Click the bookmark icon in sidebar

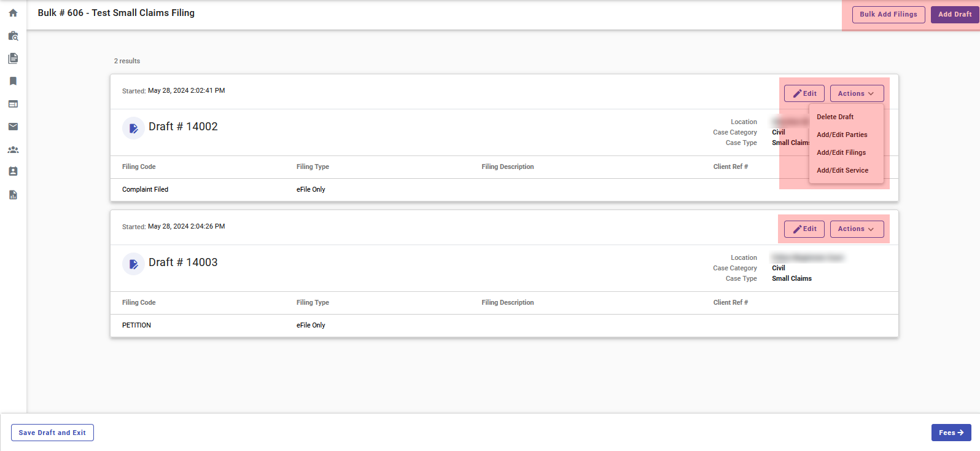(x=13, y=81)
